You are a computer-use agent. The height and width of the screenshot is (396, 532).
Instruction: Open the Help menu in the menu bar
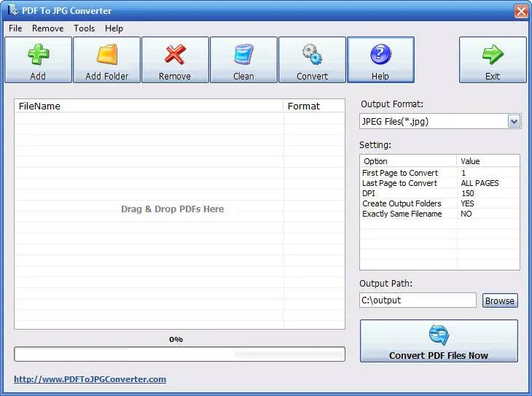114,28
